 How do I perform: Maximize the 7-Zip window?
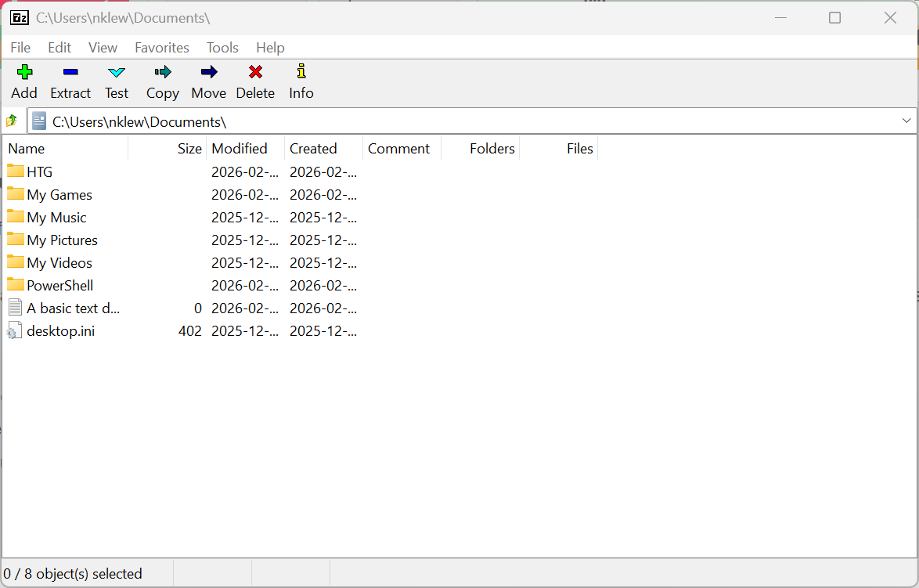(834, 17)
